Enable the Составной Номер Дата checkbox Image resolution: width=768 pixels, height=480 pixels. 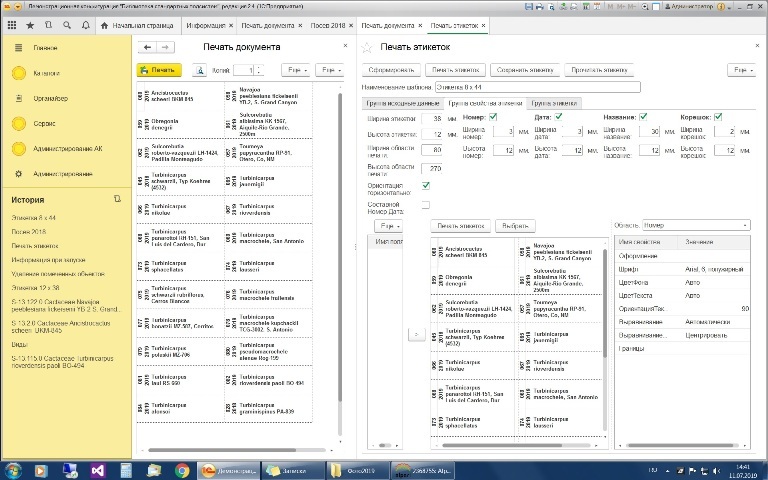(x=425, y=205)
